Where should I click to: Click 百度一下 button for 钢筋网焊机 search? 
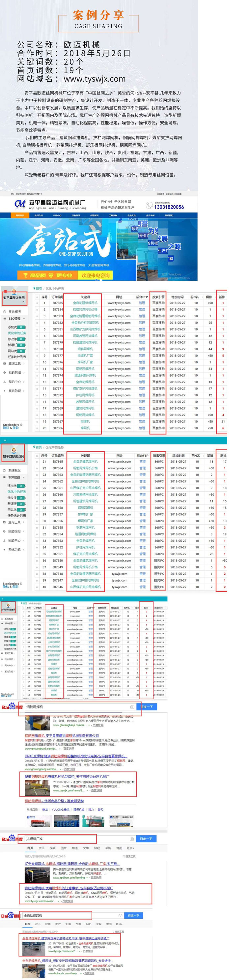[146, 706]
